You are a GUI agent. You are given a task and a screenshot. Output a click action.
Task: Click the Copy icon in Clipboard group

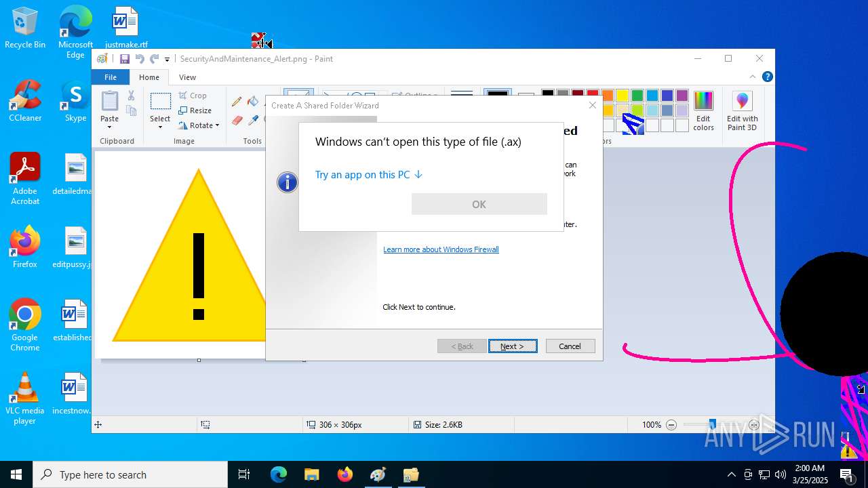coord(132,110)
